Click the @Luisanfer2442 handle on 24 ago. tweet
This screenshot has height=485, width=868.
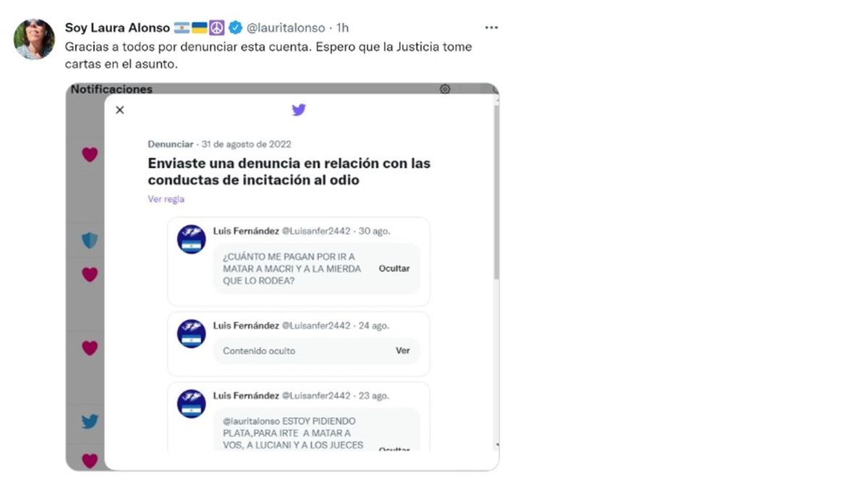click(x=316, y=326)
